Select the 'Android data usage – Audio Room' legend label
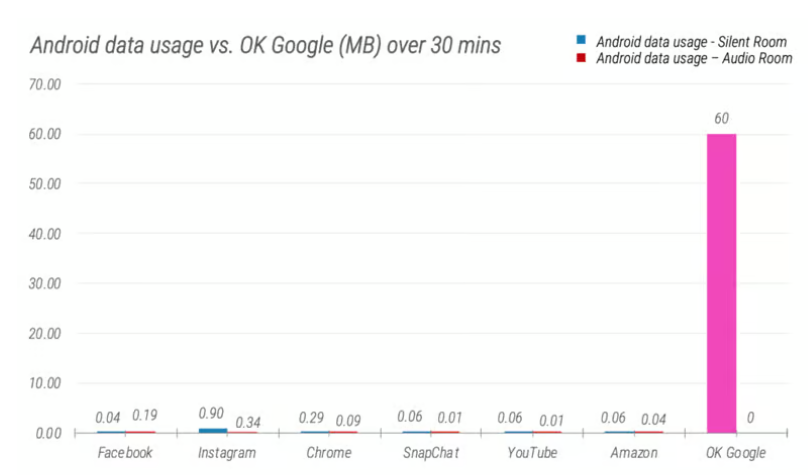 [x=693, y=58]
